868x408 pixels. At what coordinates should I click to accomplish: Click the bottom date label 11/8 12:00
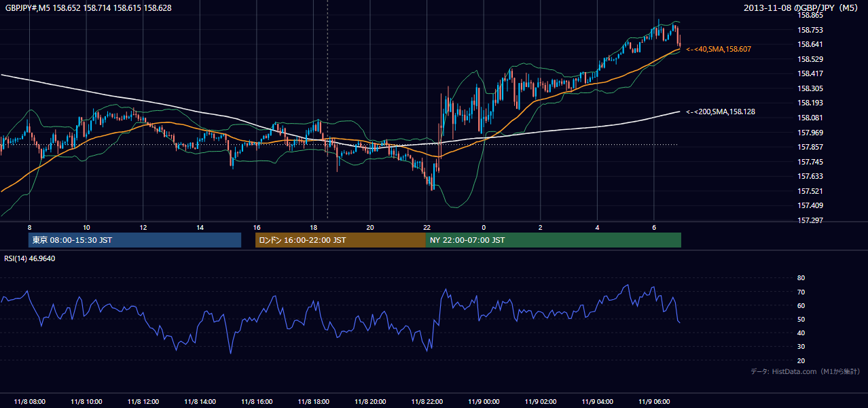click(x=143, y=402)
